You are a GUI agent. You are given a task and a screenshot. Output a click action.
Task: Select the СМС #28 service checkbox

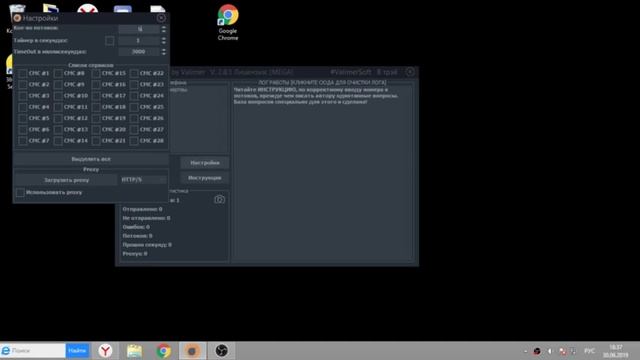click(134, 141)
